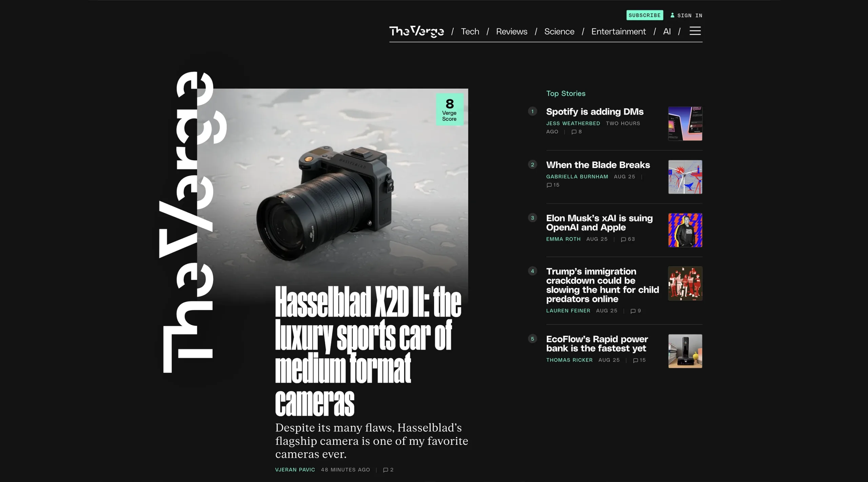
Task: Read 'Spotify is adding DMs' story
Action: [x=595, y=112]
